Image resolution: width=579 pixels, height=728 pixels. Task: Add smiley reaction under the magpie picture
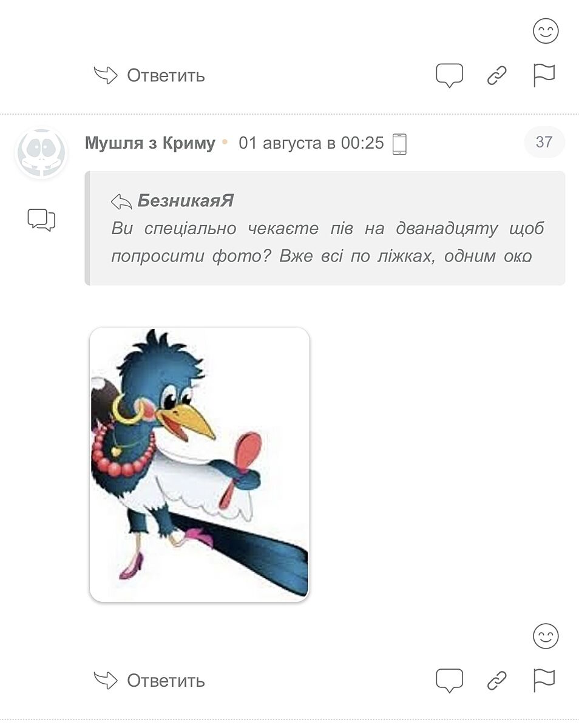click(x=545, y=636)
